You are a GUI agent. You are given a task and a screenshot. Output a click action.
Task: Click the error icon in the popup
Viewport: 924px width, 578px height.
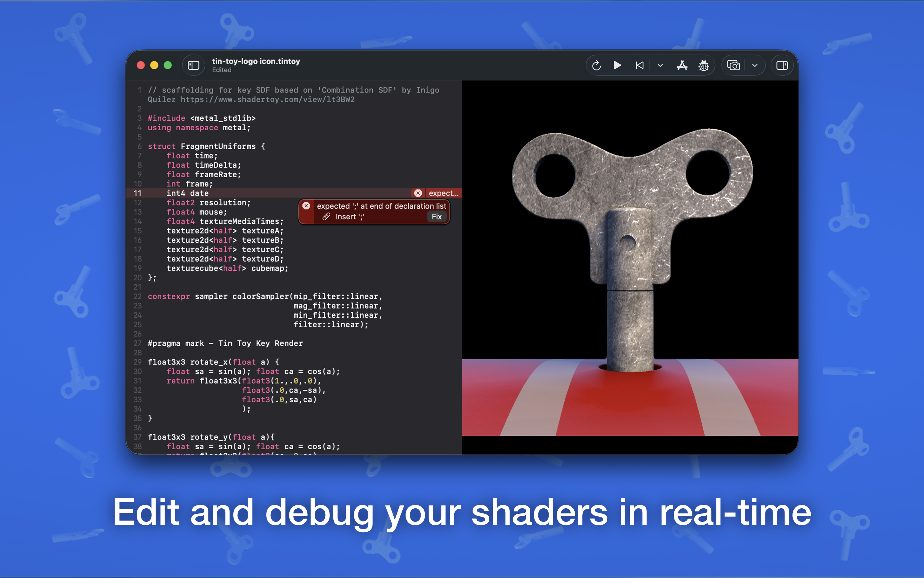306,206
